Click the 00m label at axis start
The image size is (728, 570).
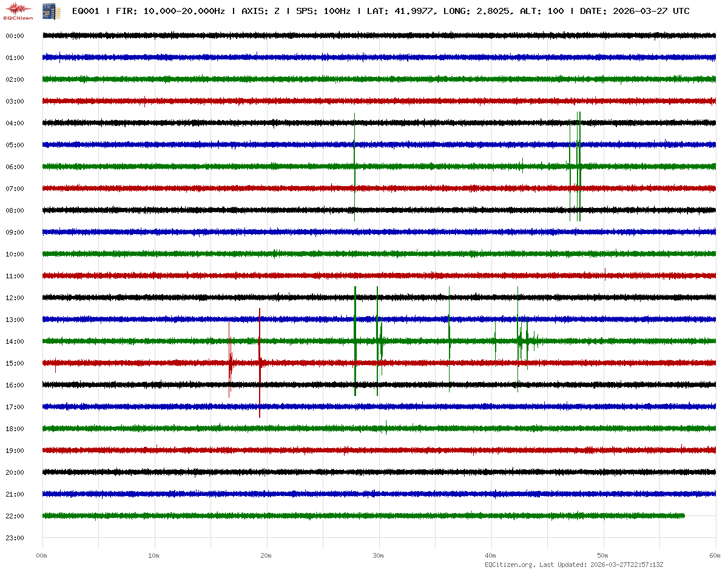point(42,555)
